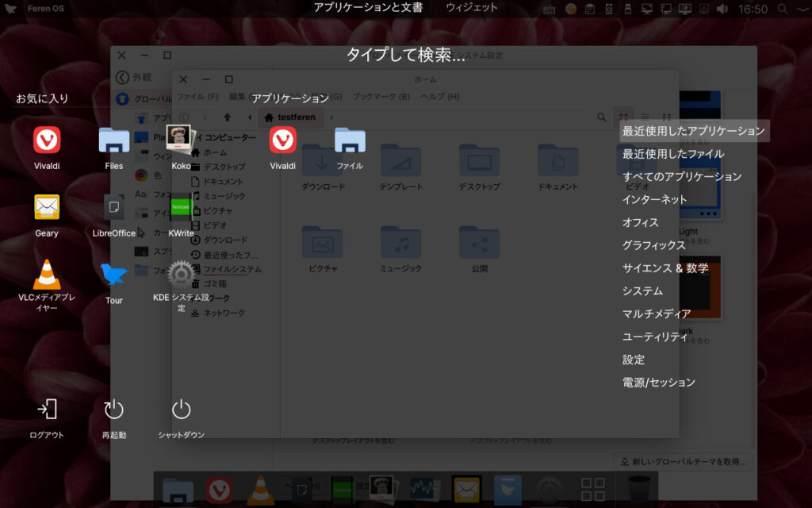
Task: Click the Feren OS logo in the top bar
Action: (x=10, y=8)
